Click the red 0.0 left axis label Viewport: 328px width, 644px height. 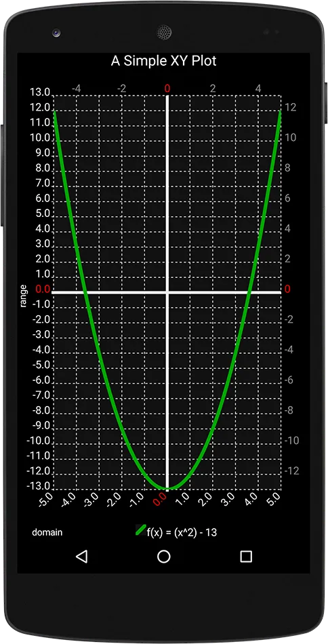point(43,289)
